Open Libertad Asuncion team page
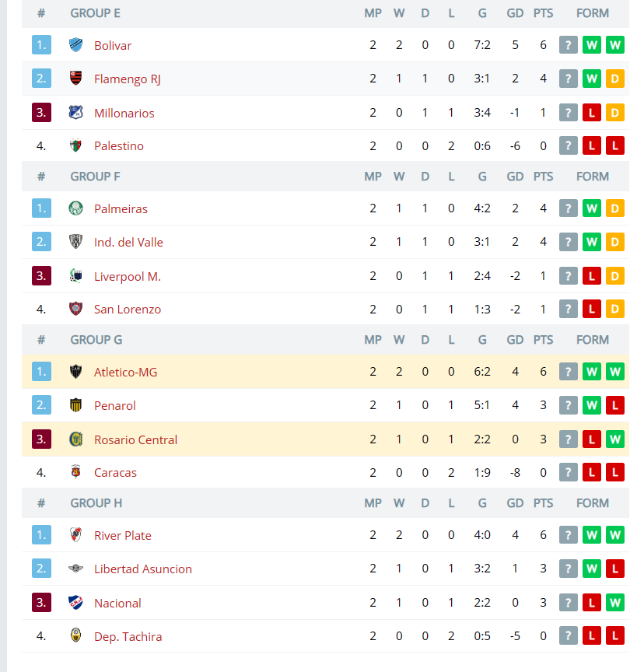Image resolution: width=644 pixels, height=672 pixels. [x=143, y=569]
